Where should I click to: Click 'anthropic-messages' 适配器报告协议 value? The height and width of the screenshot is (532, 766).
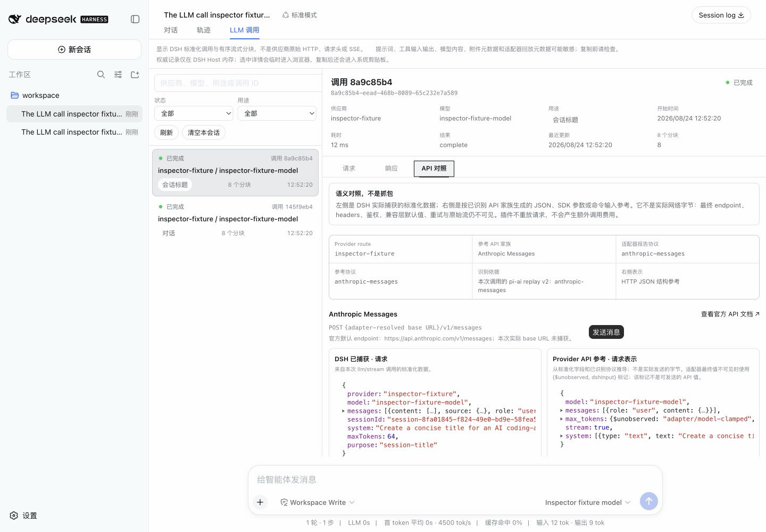click(x=653, y=254)
